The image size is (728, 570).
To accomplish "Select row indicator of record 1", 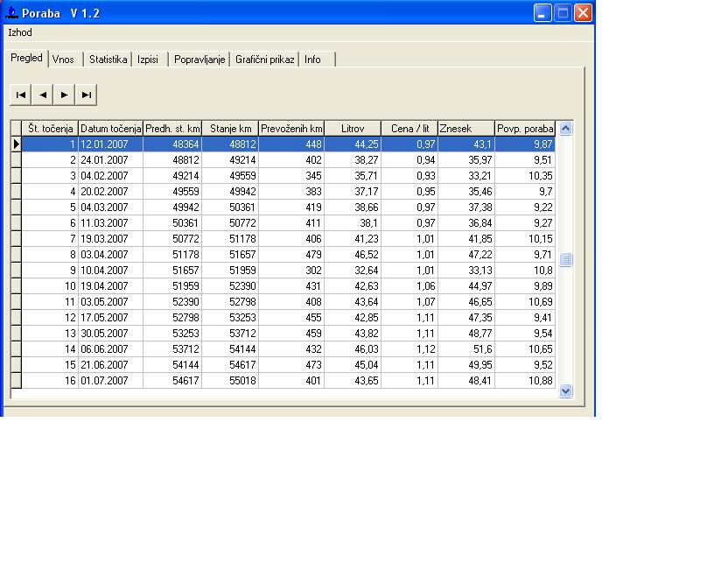I will click(17, 144).
